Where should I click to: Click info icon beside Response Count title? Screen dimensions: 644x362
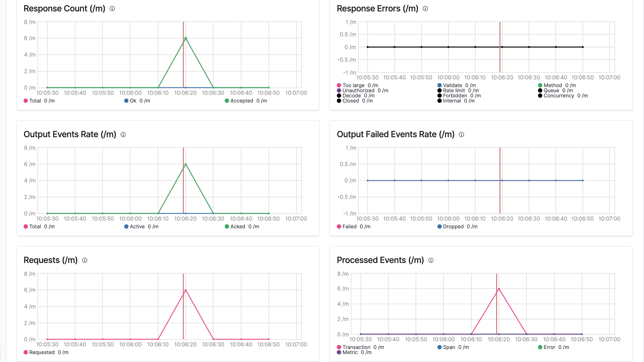112,9
